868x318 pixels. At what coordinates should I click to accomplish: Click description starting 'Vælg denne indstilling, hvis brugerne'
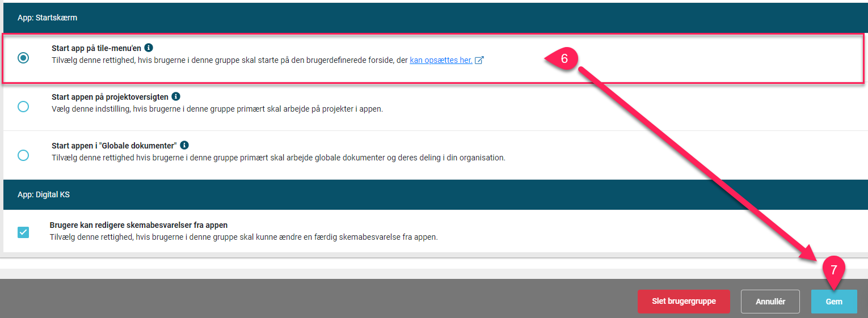click(217, 109)
